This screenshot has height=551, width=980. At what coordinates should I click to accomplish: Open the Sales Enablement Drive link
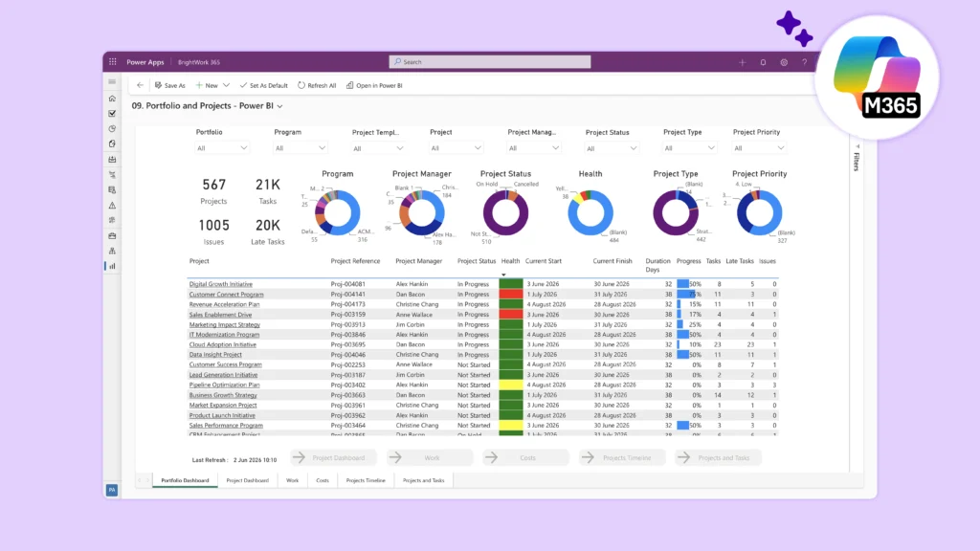tap(221, 315)
